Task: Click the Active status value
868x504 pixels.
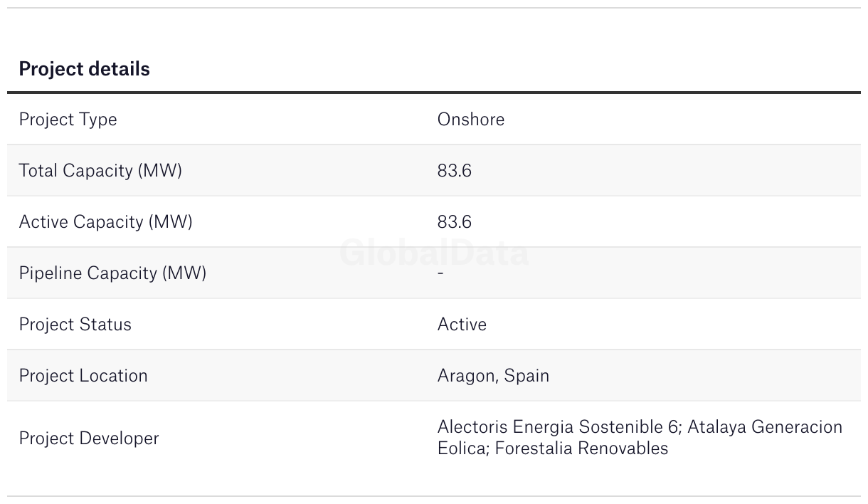Action: (x=462, y=325)
